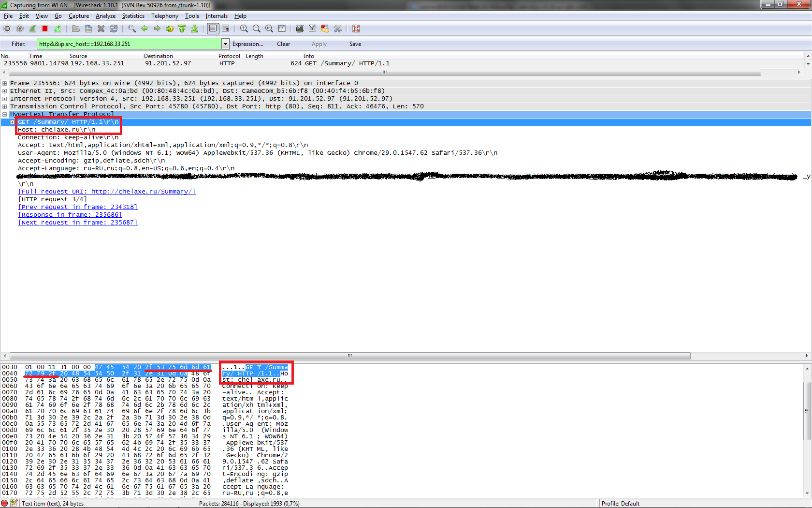Click the packet list horizontal scrollbar

pos(385,72)
